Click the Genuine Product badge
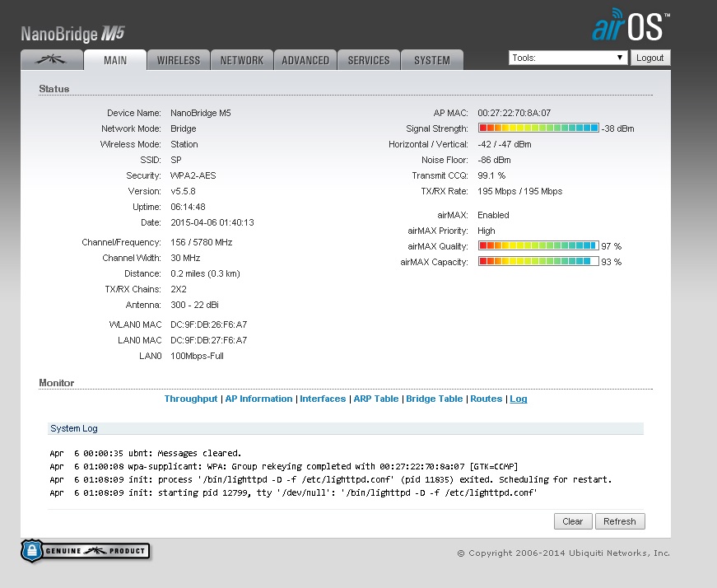 [x=85, y=550]
